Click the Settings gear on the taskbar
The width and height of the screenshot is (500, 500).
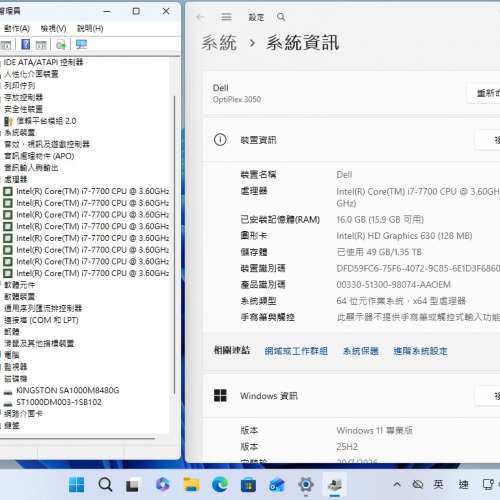(306, 484)
